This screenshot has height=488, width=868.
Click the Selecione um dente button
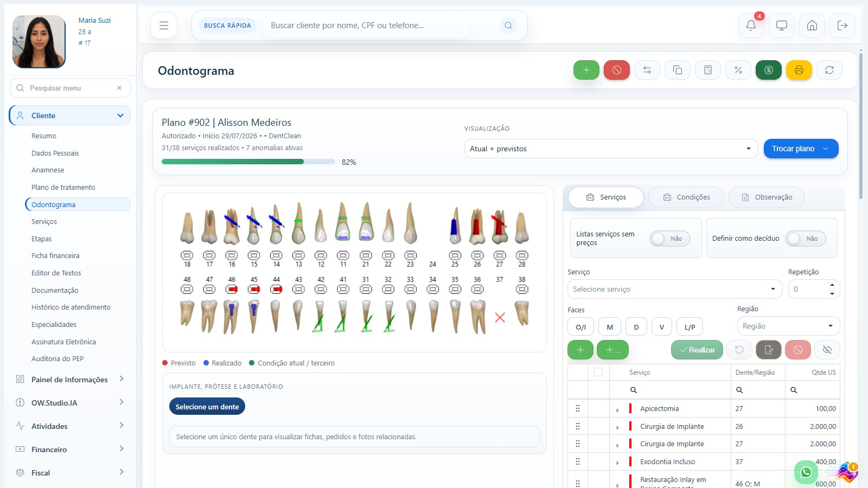207,407
